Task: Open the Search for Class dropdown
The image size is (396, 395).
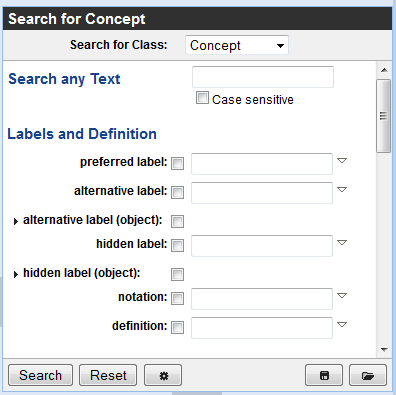Action: pos(237,45)
